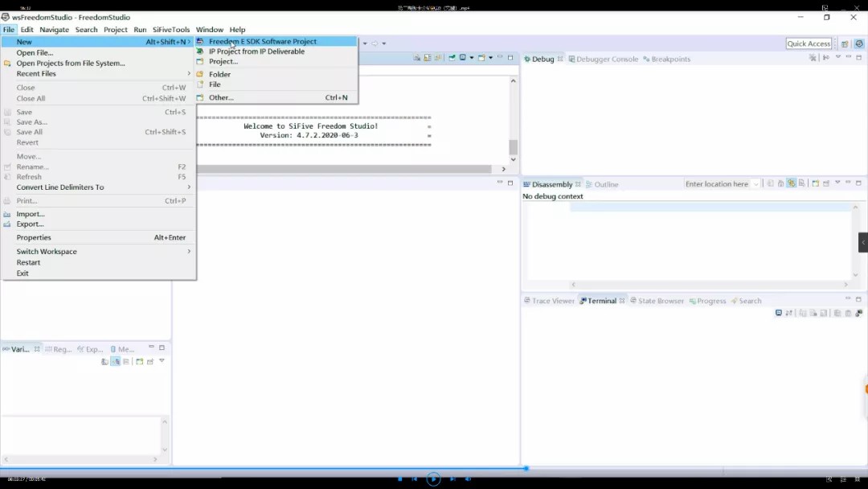Switch to the Progress tab
Screen dimensions: 868x489
click(707, 302)
